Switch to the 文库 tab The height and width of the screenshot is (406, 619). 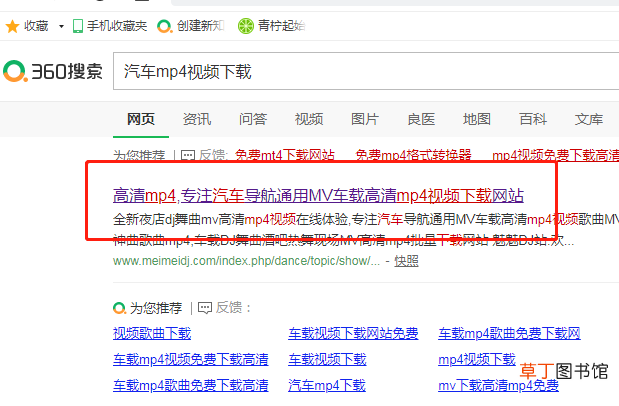(x=589, y=119)
